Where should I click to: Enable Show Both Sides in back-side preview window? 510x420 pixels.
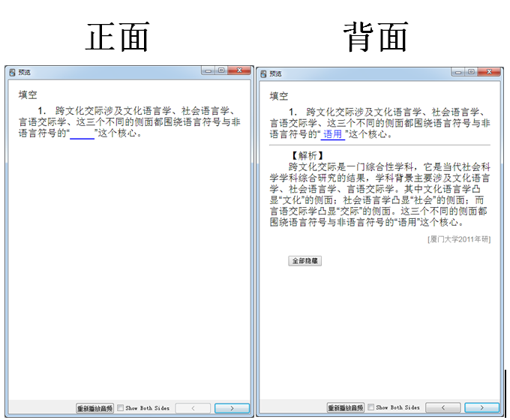(370, 407)
